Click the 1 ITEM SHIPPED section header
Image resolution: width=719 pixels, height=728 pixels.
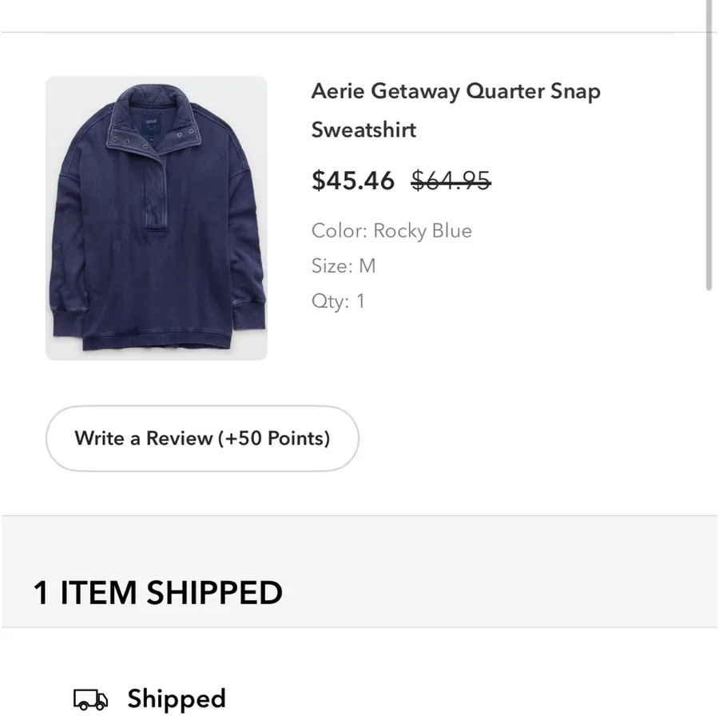coord(158,593)
